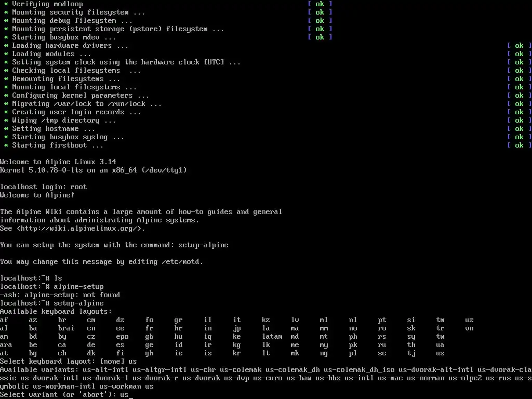Click the ok status for Loading modules
Image resolution: width=532 pixels, height=399 pixels.
pyautogui.click(x=519, y=54)
